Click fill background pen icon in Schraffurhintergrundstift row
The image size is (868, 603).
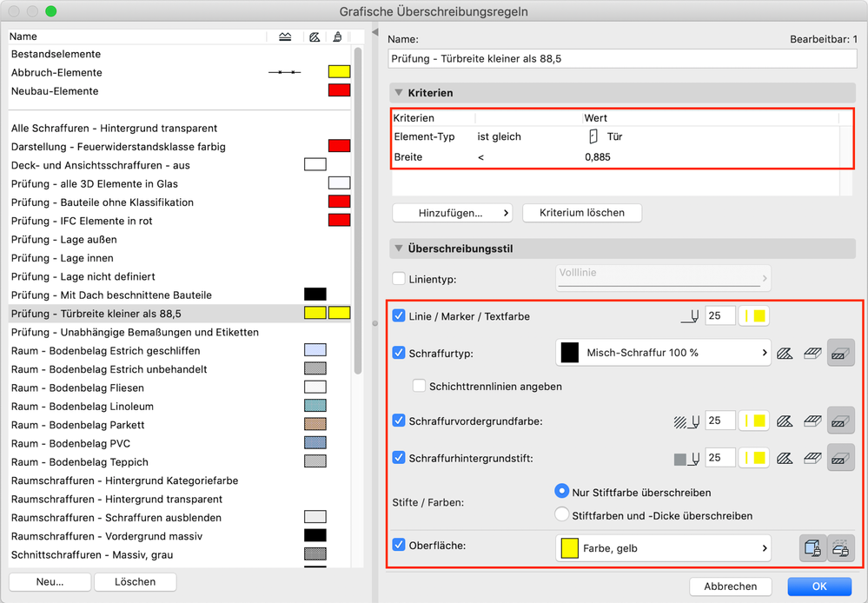pos(687,459)
